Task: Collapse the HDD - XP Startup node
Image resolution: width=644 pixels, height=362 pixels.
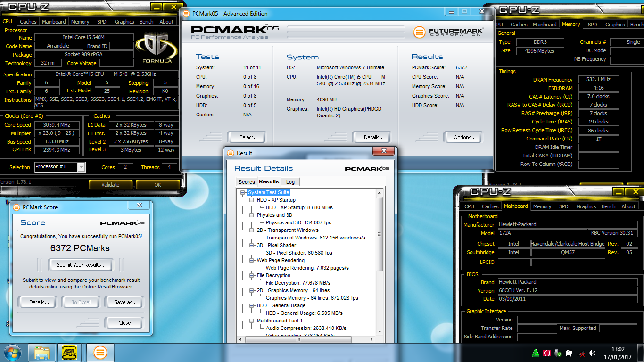Action: [252, 200]
